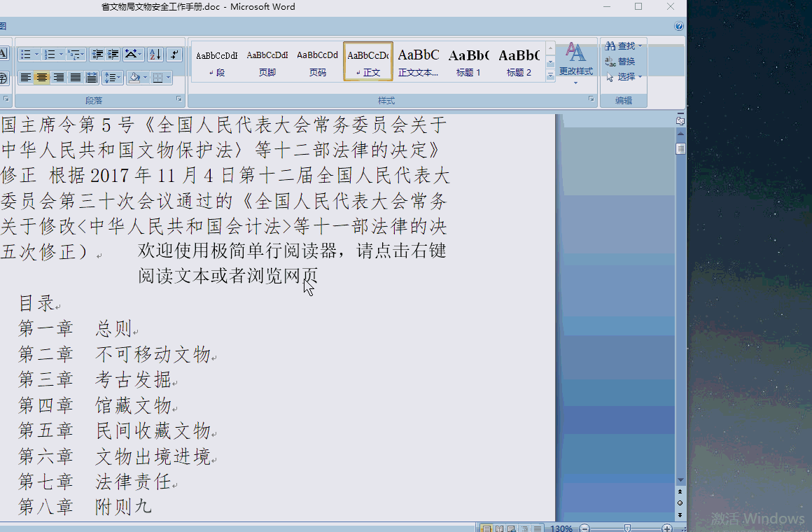
Task: Open 查找 dropdown arrow
Action: pos(640,46)
